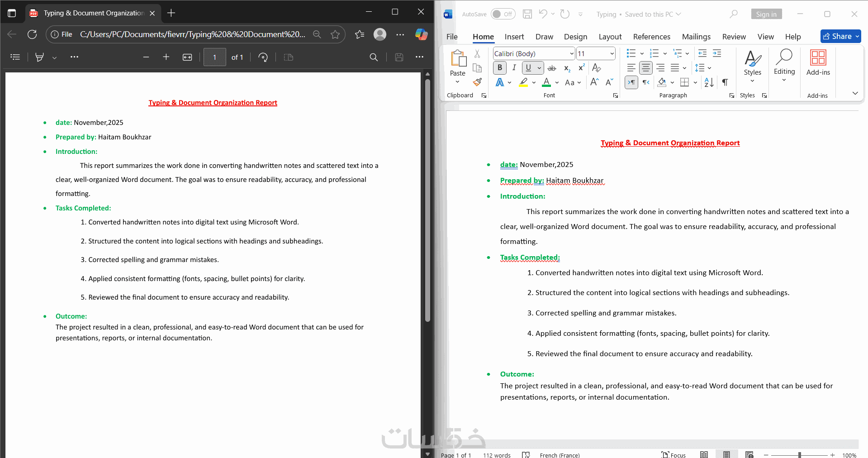The height and width of the screenshot is (458, 868).
Task: Click the Sign in button
Action: pyautogui.click(x=766, y=14)
